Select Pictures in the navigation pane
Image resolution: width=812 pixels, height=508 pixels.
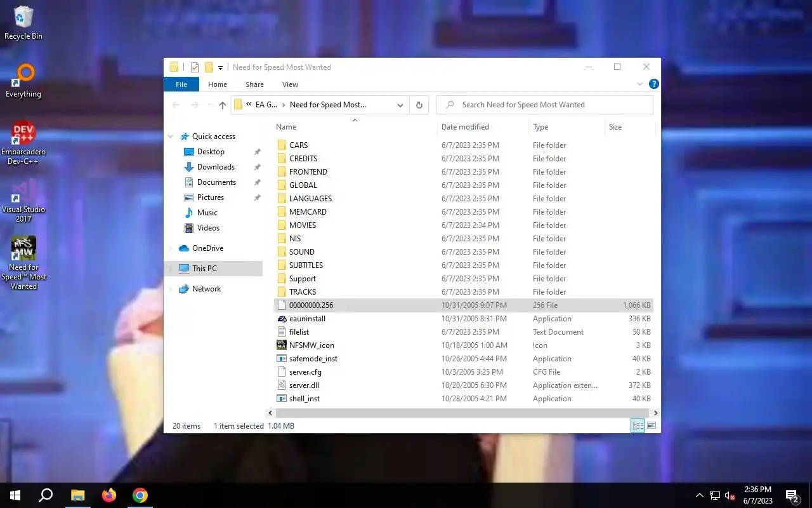(x=211, y=197)
